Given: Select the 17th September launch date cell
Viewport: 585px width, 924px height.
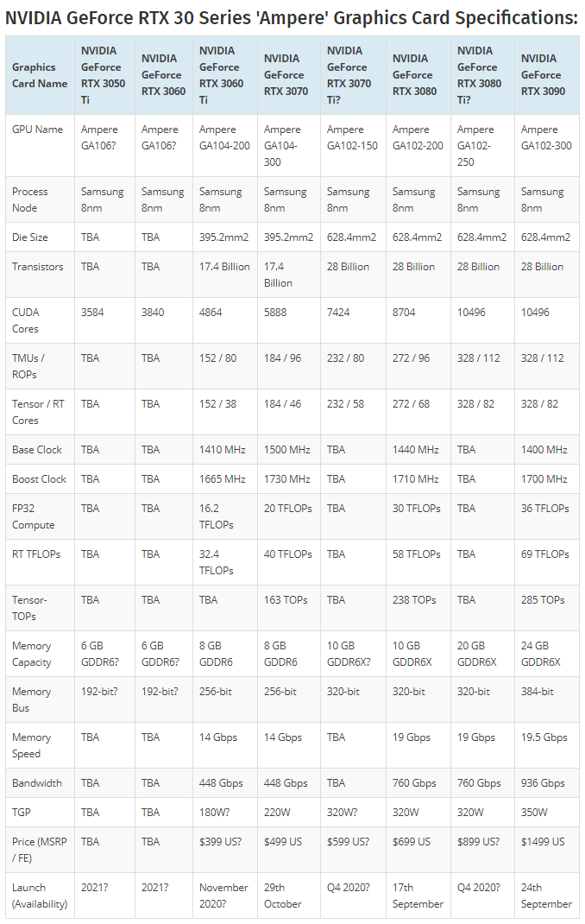Looking at the screenshot, I should click(418, 896).
